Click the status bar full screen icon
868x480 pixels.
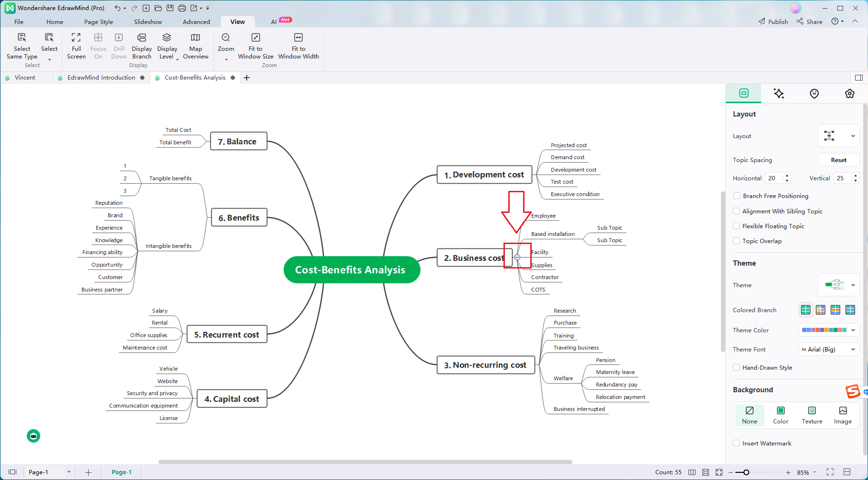pos(830,472)
